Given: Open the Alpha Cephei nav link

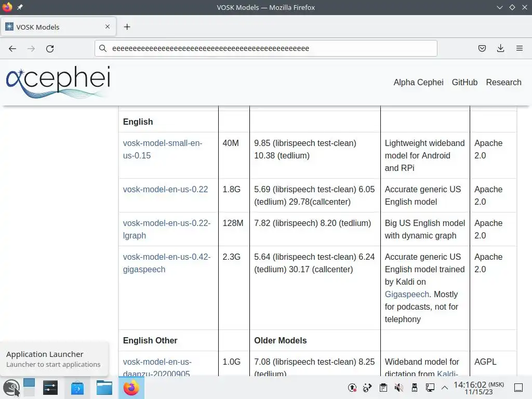Looking at the screenshot, I should pyautogui.click(x=418, y=82).
